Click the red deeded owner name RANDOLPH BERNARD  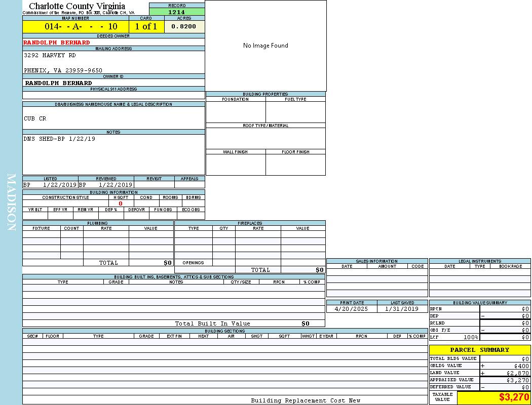pyautogui.click(x=57, y=43)
